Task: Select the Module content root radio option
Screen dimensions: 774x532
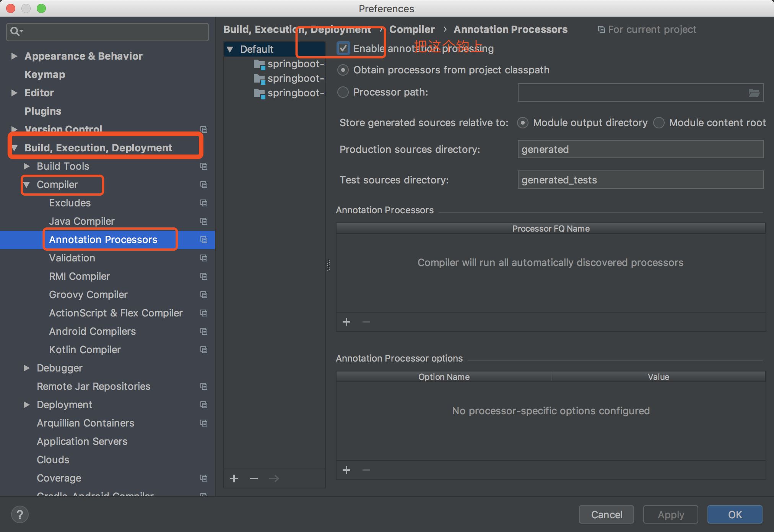Action: click(659, 123)
